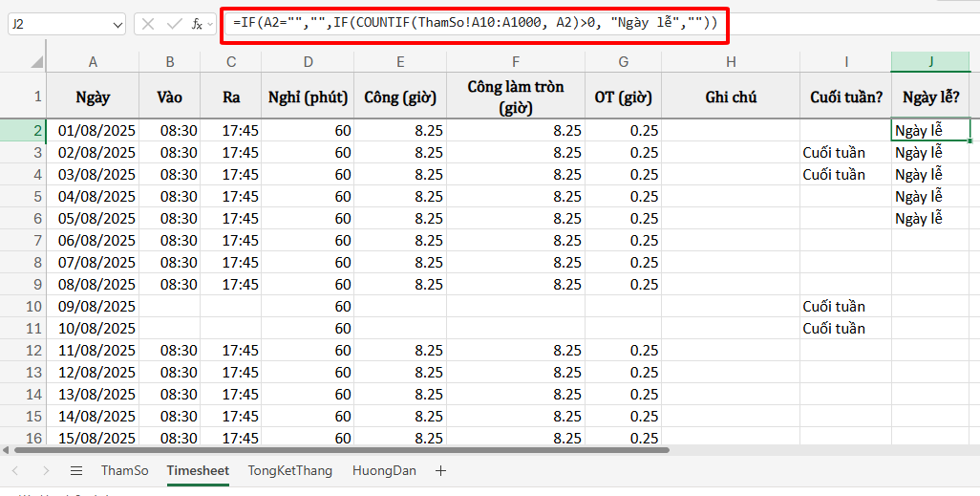Switch to the HuongDan sheet tab

pos(384,471)
